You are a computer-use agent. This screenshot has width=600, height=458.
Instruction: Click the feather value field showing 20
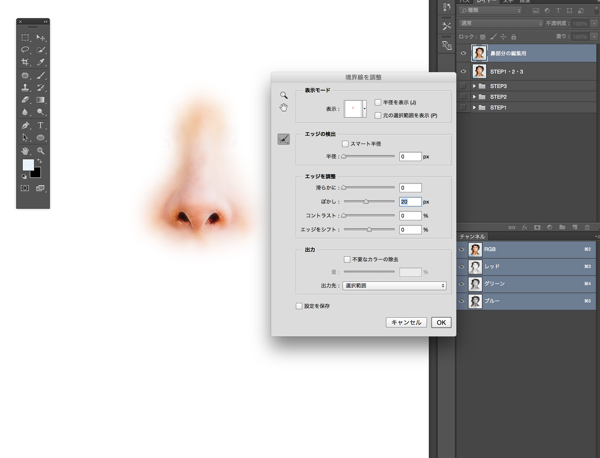click(410, 202)
